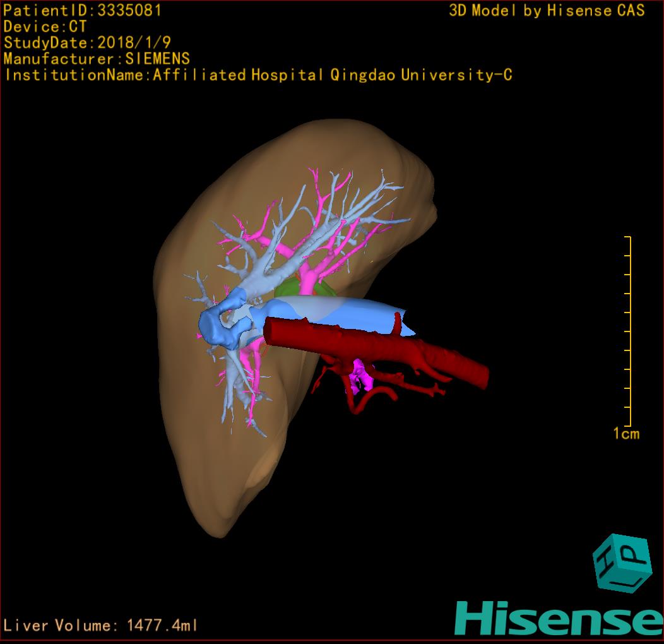Click the yellow vertical scale ruler
664x644 pixels.
628,331
